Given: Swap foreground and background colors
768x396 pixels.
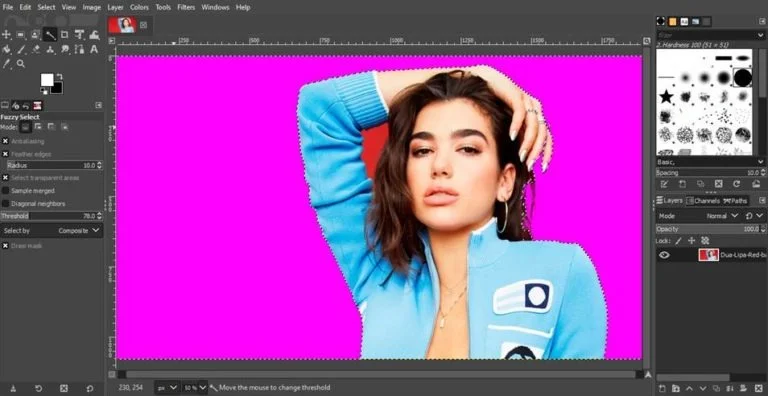Looking at the screenshot, I should pos(59,76).
